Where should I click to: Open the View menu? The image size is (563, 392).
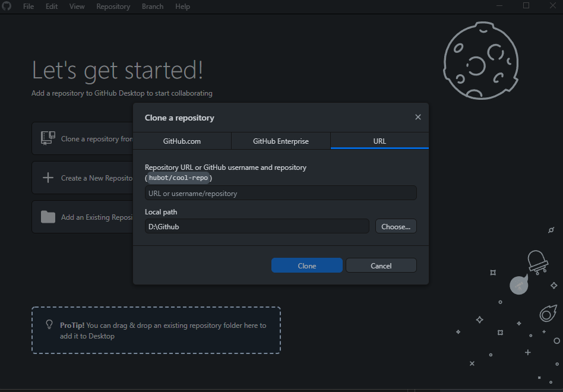[77, 7]
